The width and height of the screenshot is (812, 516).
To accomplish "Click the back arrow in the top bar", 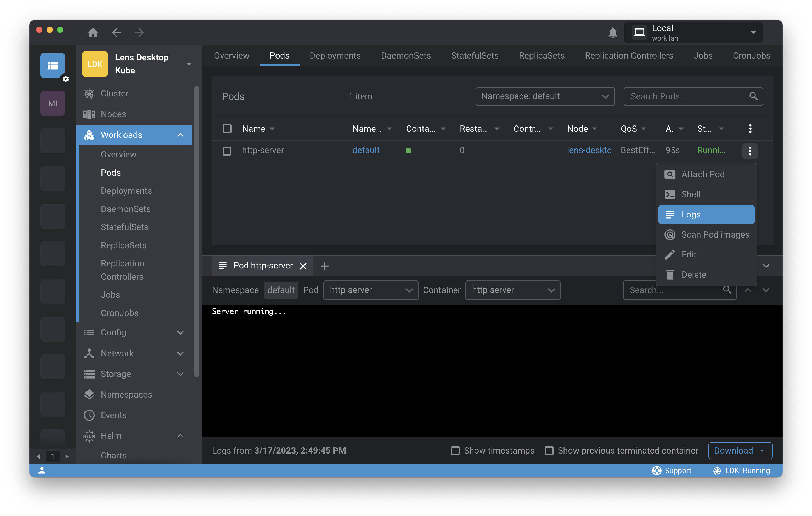I will (x=116, y=33).
